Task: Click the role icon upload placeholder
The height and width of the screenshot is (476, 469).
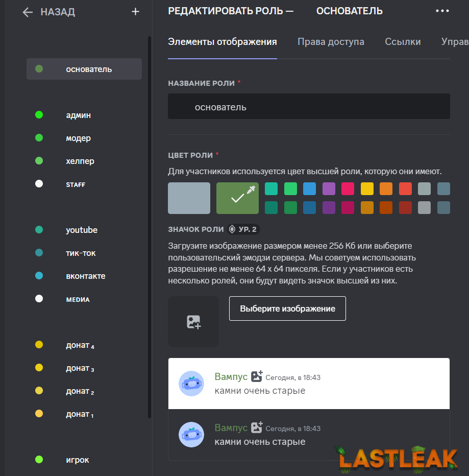Action: [193, 322]
